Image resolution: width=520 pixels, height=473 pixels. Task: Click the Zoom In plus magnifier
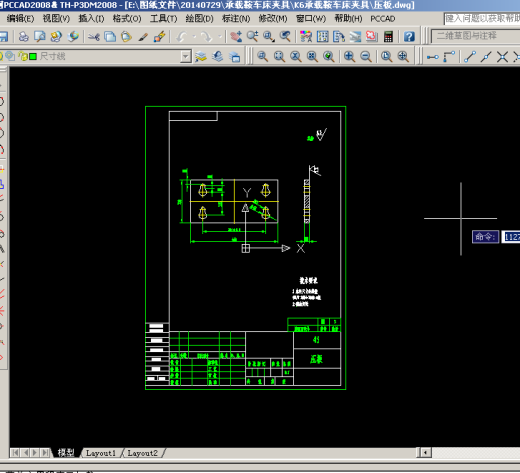coord(349,56)
